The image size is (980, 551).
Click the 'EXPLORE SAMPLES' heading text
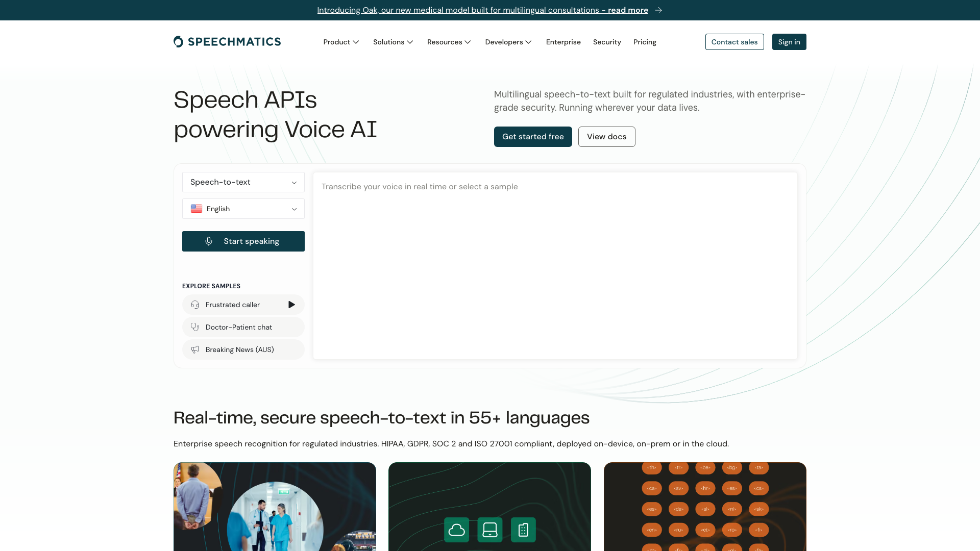[211, 286]
